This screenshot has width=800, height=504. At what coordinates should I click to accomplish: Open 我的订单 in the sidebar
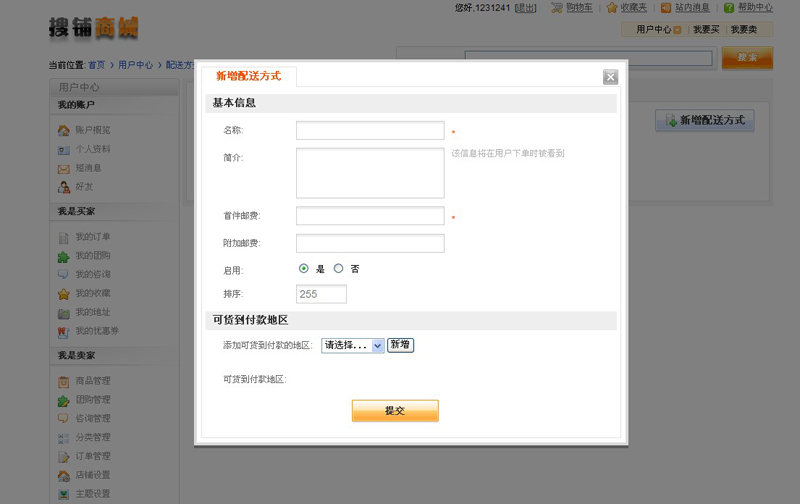(93, 237)
